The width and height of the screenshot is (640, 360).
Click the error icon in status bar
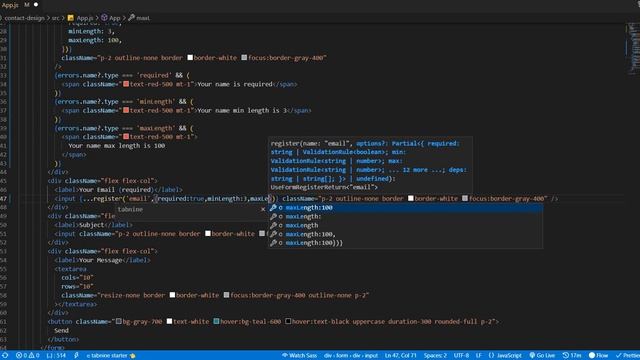click(19, 356)
